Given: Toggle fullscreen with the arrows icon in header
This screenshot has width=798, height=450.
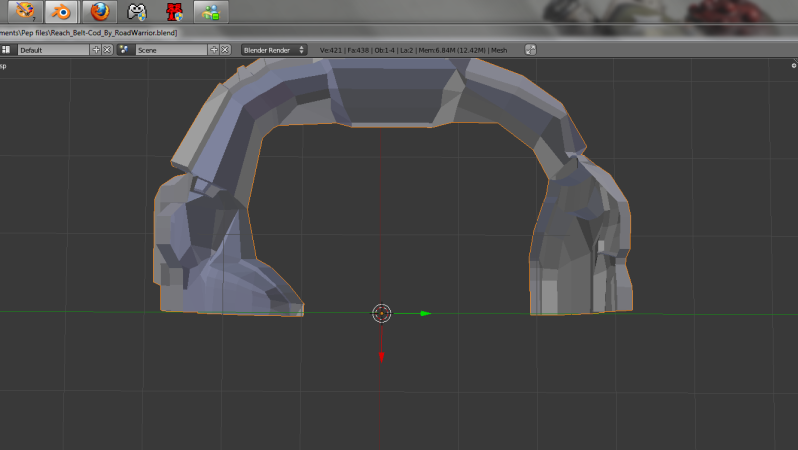Looking at the screenshot, I should [x=530, y=50].
